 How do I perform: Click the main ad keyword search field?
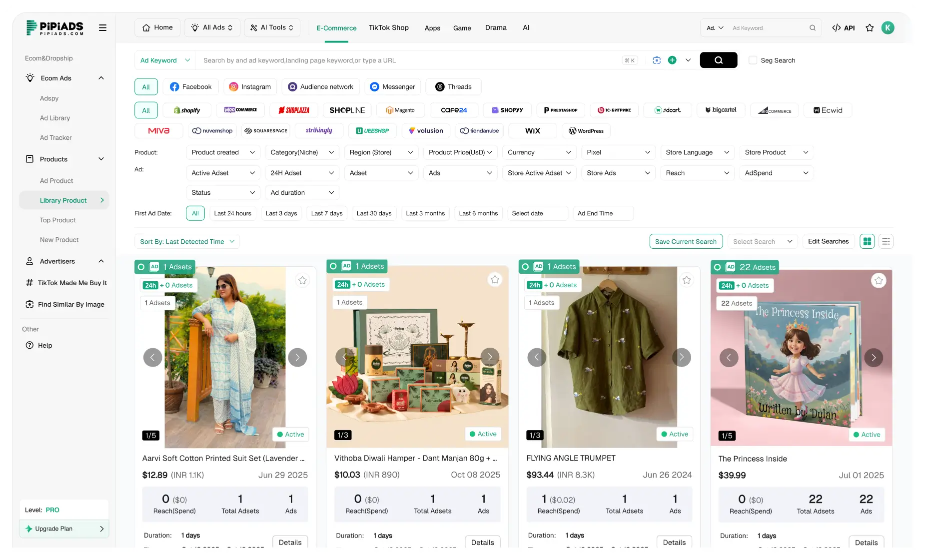click(410, 60)
